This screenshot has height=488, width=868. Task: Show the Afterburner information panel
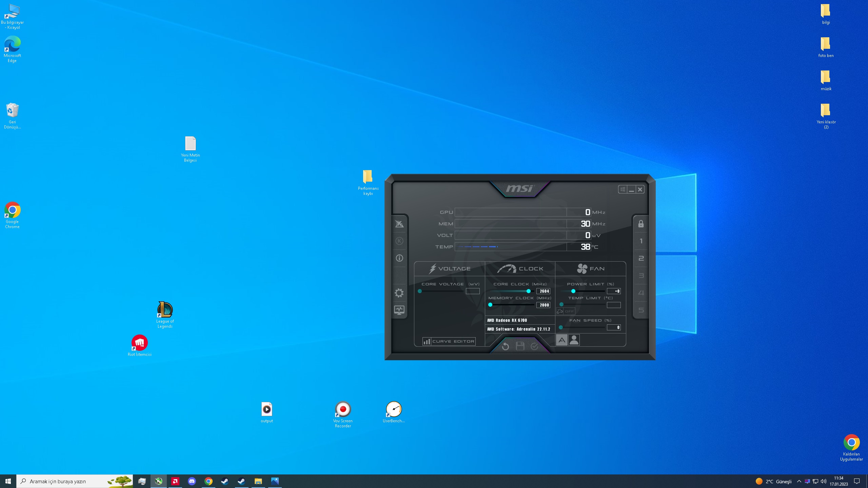[399, 258]
